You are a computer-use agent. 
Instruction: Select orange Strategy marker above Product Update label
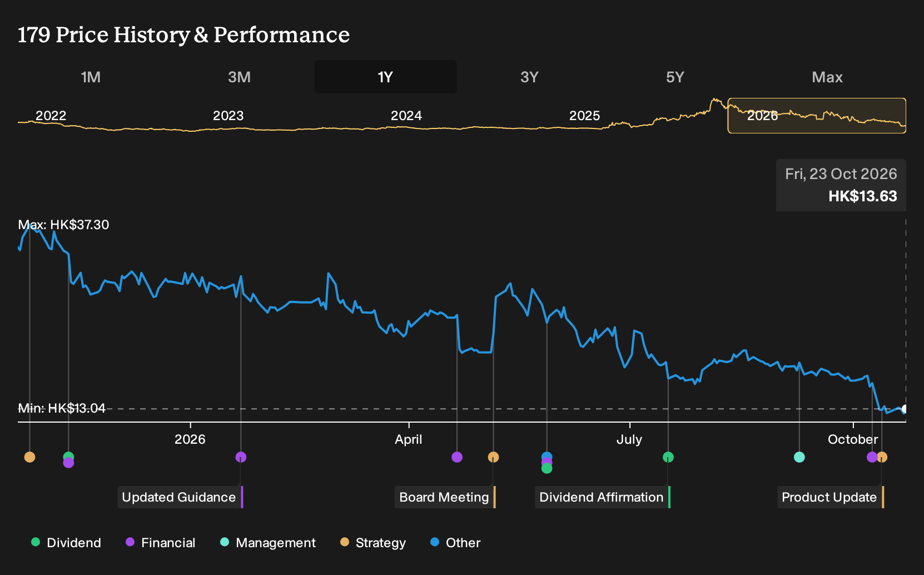(x=882, y=457)
